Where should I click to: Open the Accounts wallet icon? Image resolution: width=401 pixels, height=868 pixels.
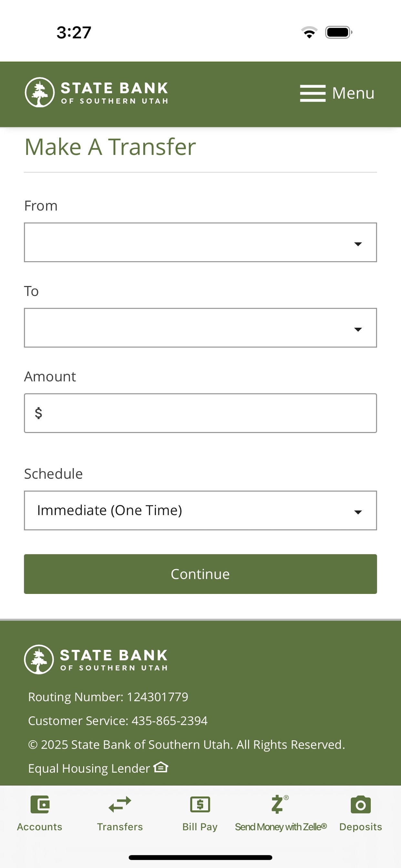point(40,805)
